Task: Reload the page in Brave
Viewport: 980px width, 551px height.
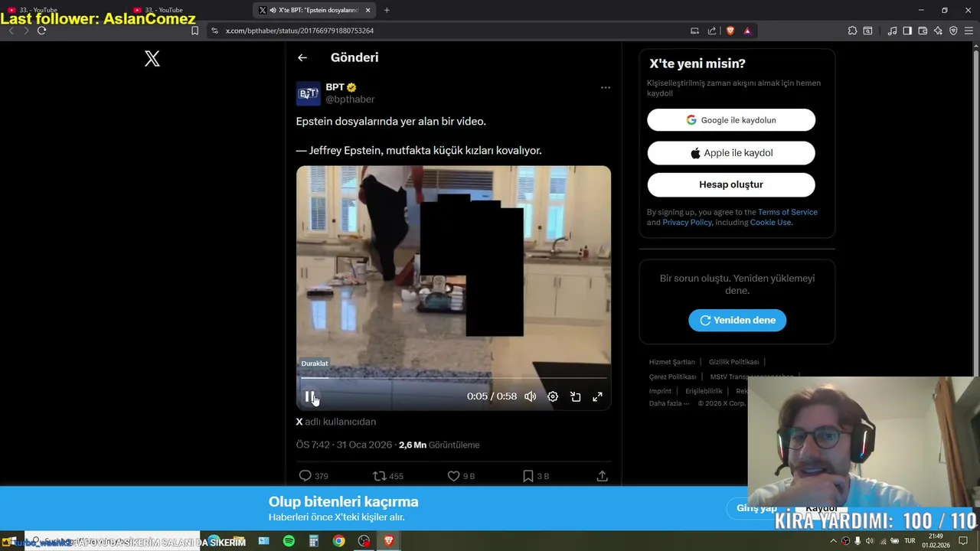Action: coord(41,31)
